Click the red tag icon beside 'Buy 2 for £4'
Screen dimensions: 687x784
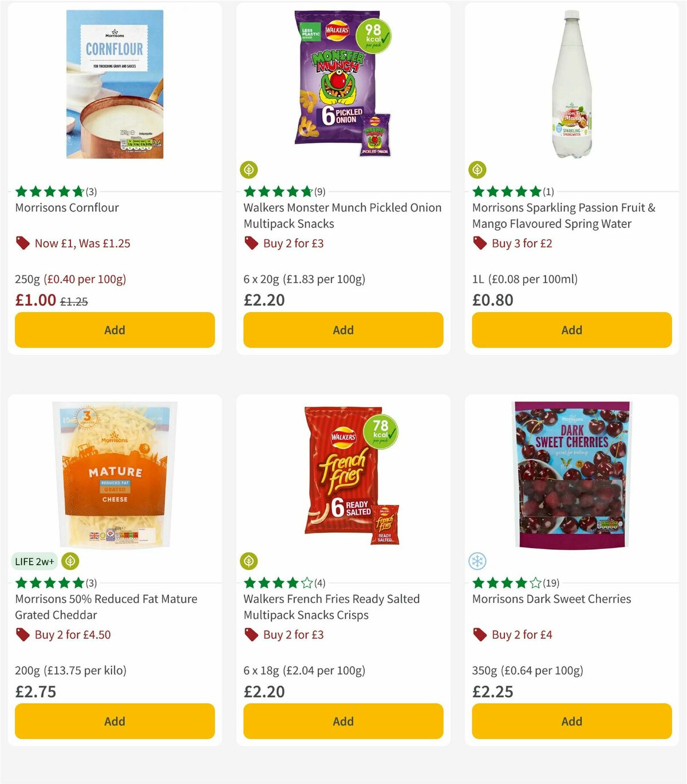tap(479, 635)
